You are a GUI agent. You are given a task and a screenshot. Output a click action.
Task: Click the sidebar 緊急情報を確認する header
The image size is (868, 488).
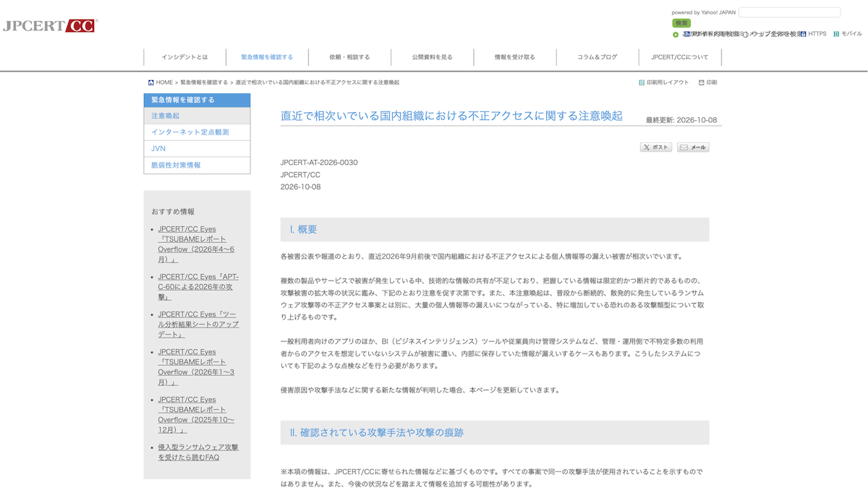point(197,100)
